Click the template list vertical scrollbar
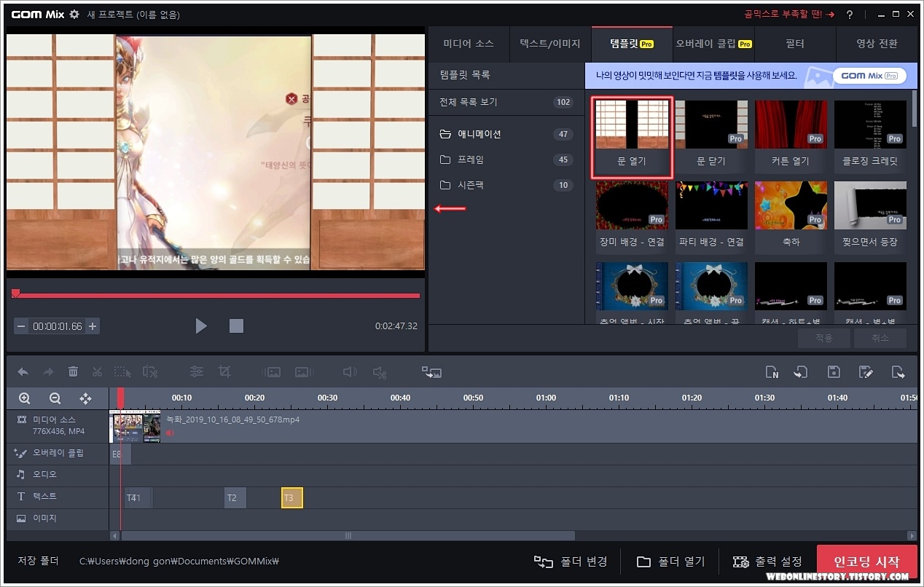 point(914,109)
